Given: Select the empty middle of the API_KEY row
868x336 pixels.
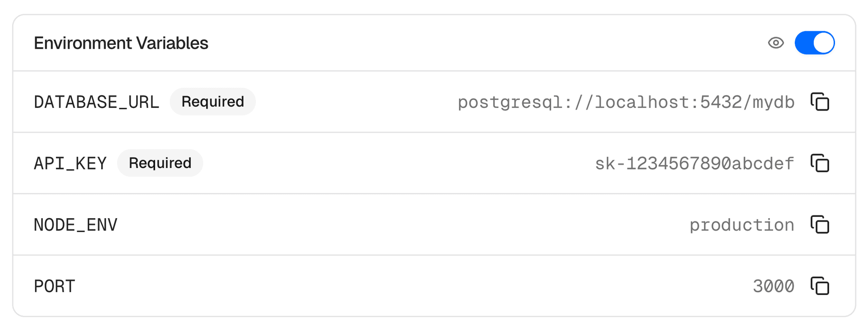Looking at the screenshot, I should pyautogui.click(x=398, y=163).
